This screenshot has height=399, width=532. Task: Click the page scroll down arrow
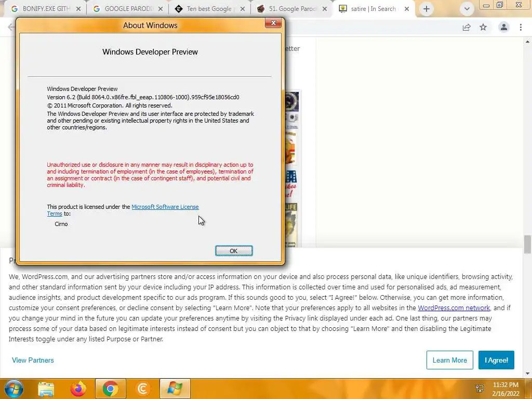527,374
